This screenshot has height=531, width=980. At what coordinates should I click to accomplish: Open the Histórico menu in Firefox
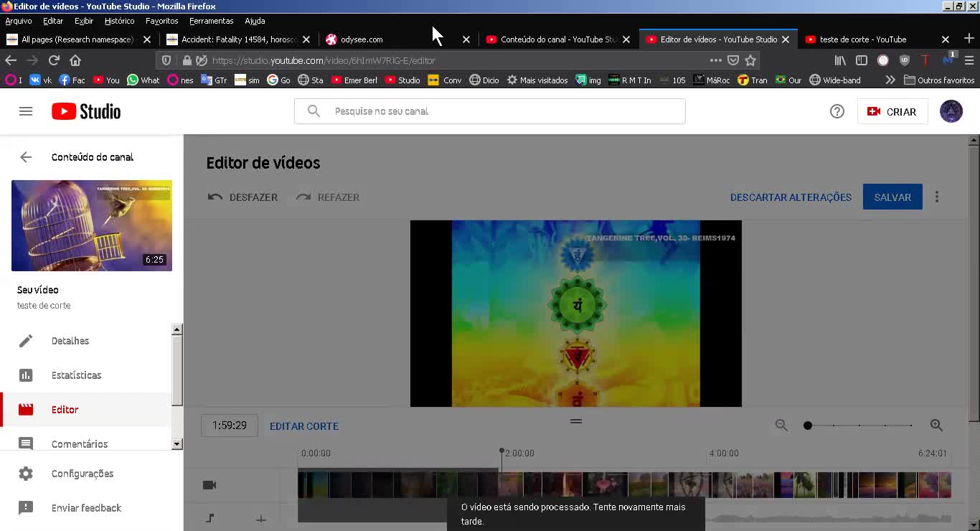pyautogui.click(x=119, y=21)
